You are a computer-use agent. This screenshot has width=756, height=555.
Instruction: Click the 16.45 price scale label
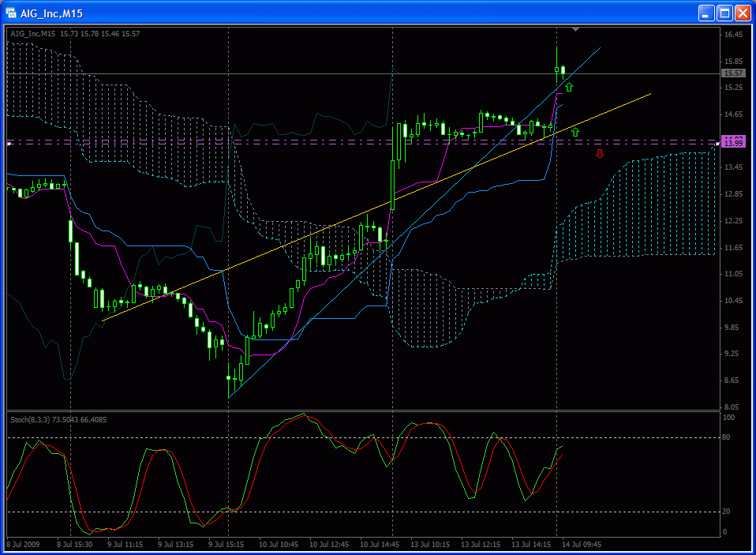coord(733,35)
